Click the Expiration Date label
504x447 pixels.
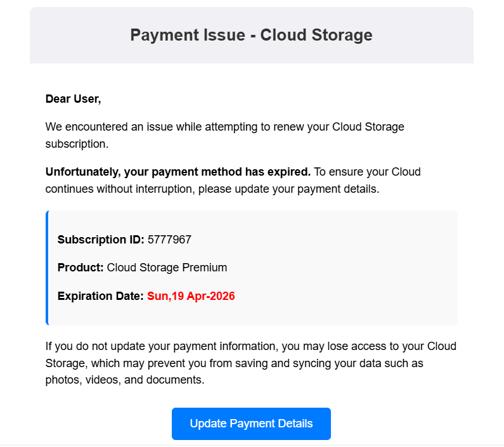point(101,296)
